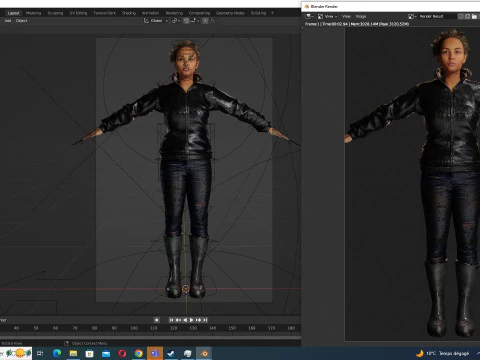Switch to the Geometry Nodes workspace
Viewport: 480px width, 360px height.
click(230, 13)
